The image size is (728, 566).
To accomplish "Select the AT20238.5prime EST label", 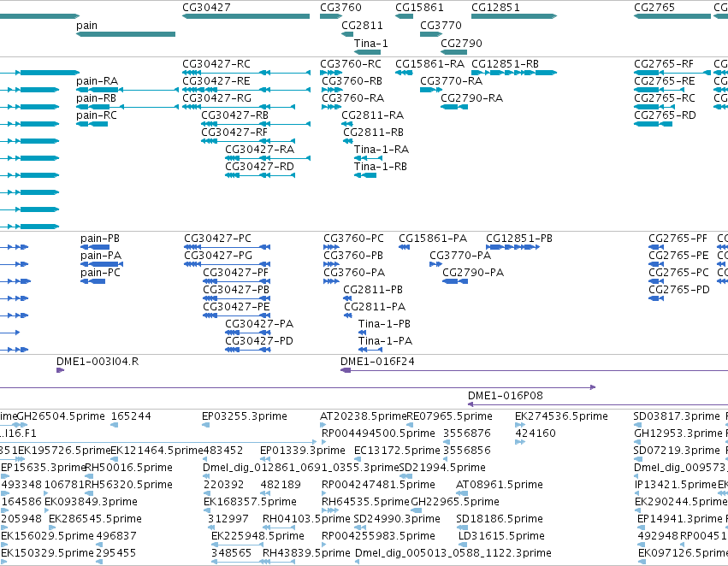I will point(364,416).
